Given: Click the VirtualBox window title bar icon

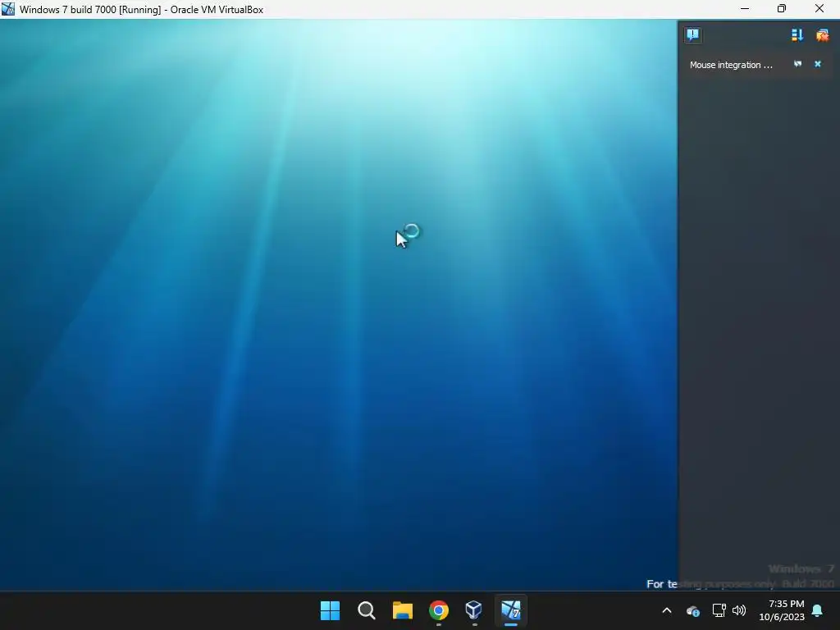Looking at the screenshot, I should tap(8, 9).
